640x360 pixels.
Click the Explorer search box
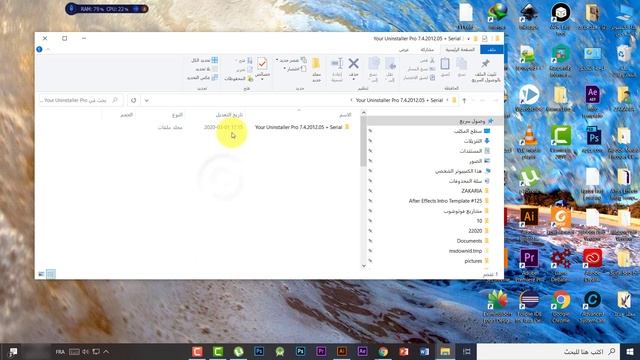[x=80, y=100]
